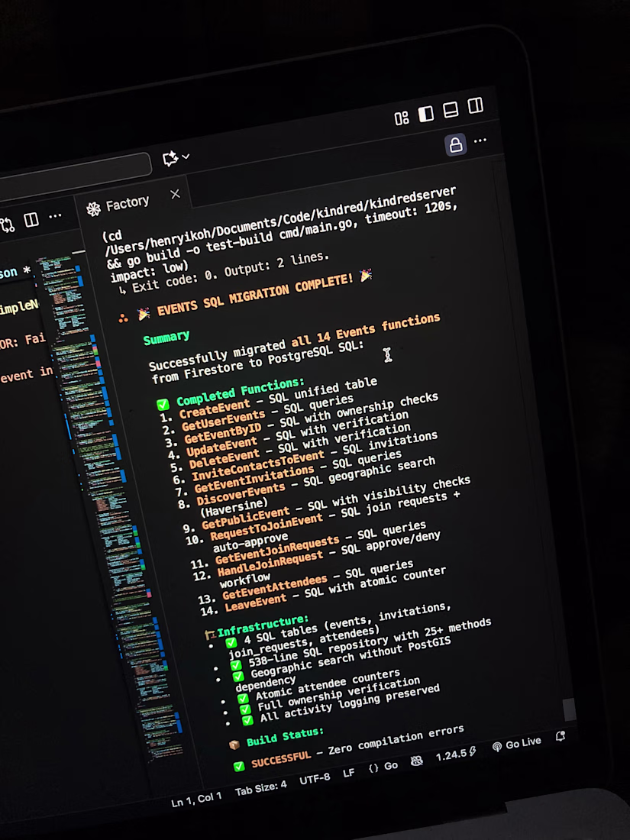Image resolution: width=630 pixels, height=840 pixels.
Task: Split the editor with the split icon
Action: point(31,220)
